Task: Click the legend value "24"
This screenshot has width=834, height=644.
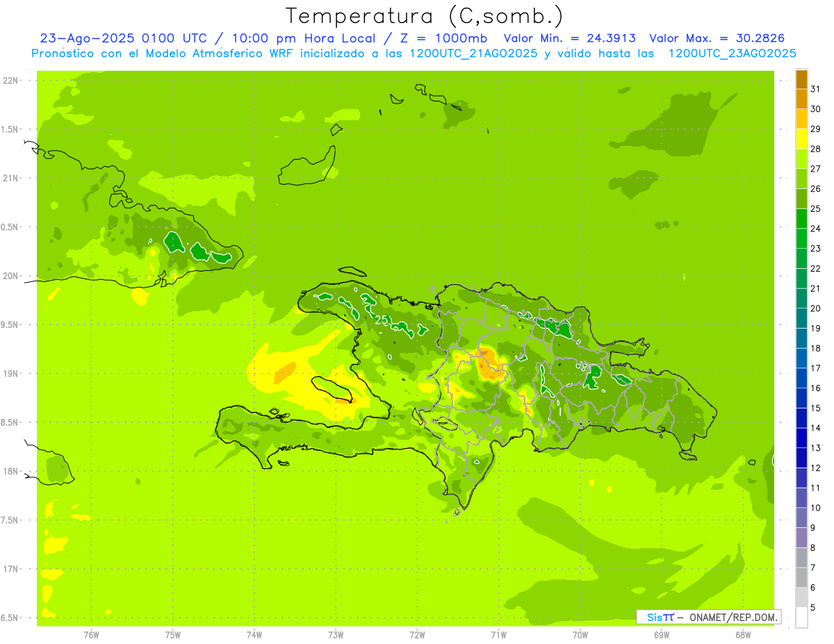Action: [x=815, y=229]
